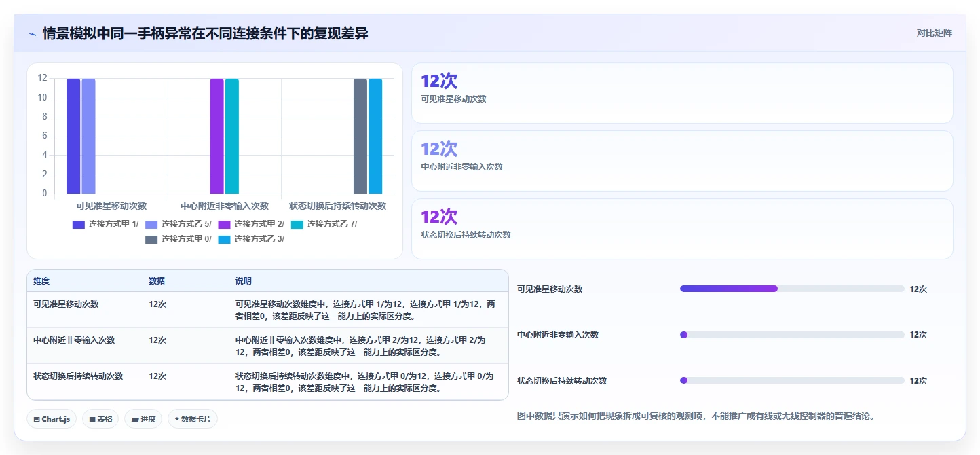
Task: Toggle legend item 连接方式甲 2/
Action: pos(252,224)
